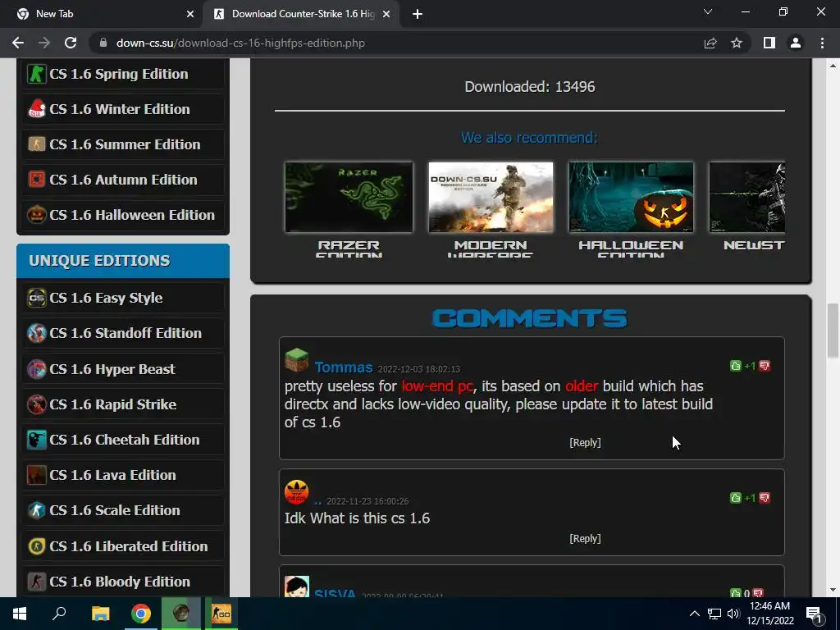Screen dimensions: 840x630
Task: Open the tab search dropdown chevron
Action: pyautogui.click(x=708, y=11)
